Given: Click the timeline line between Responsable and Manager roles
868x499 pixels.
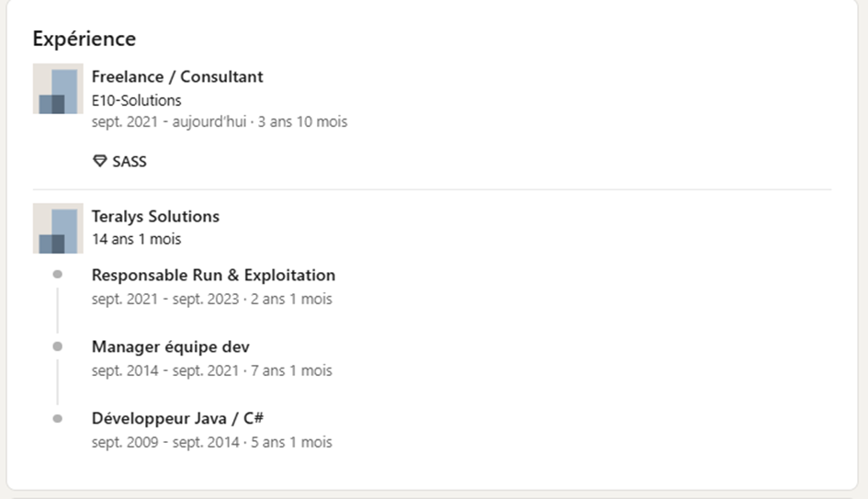Looking at the screenshot, I should coord(58,311).
